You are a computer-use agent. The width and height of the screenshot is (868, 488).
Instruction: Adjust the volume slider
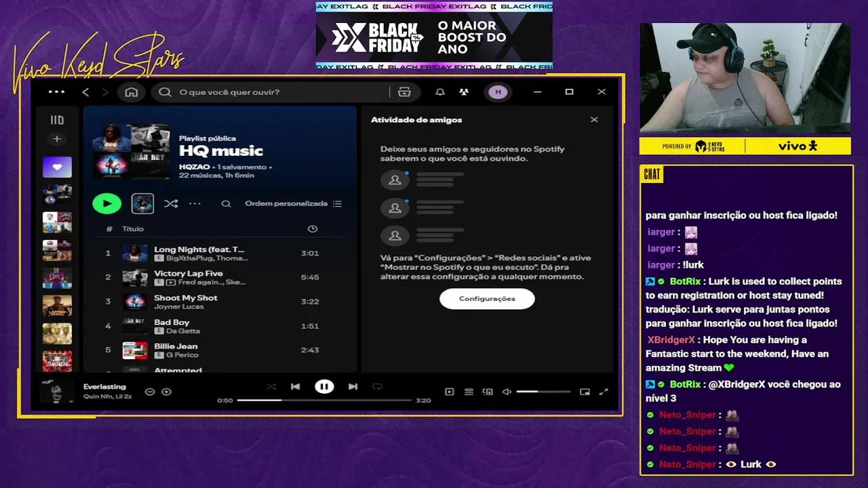tap(543, 392)
